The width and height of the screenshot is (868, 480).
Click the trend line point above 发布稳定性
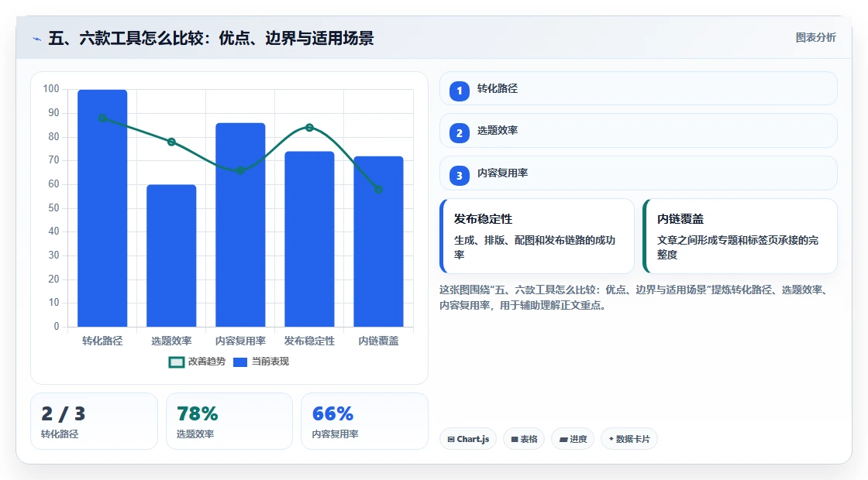[x=309, y=128]
